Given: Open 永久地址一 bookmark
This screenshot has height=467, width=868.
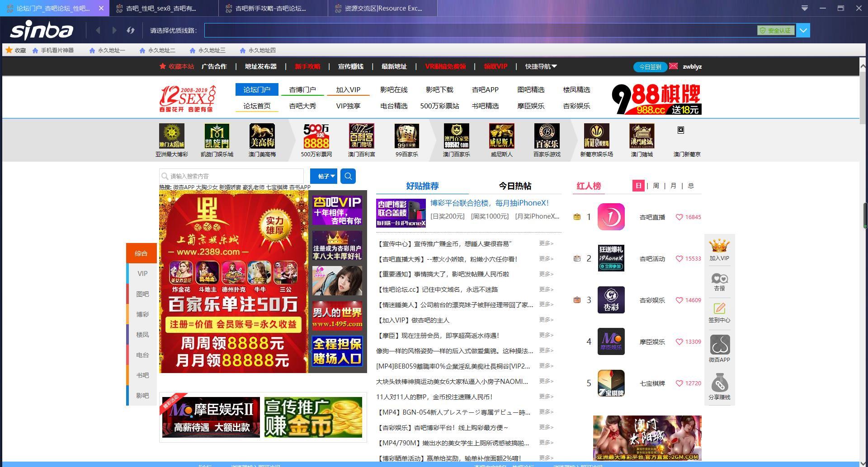Looking at the screenshot, I should point(107,50).
